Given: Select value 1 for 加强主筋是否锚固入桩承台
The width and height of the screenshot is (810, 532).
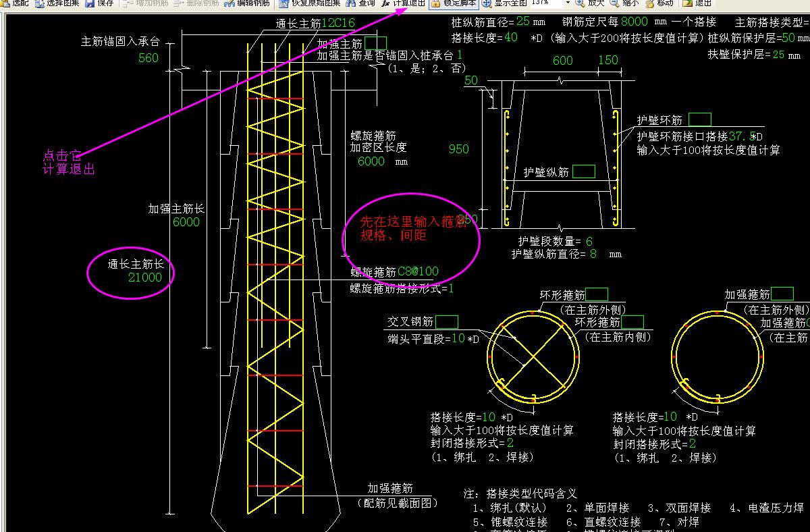Looking at the screenshot, I should coord(460,55).
